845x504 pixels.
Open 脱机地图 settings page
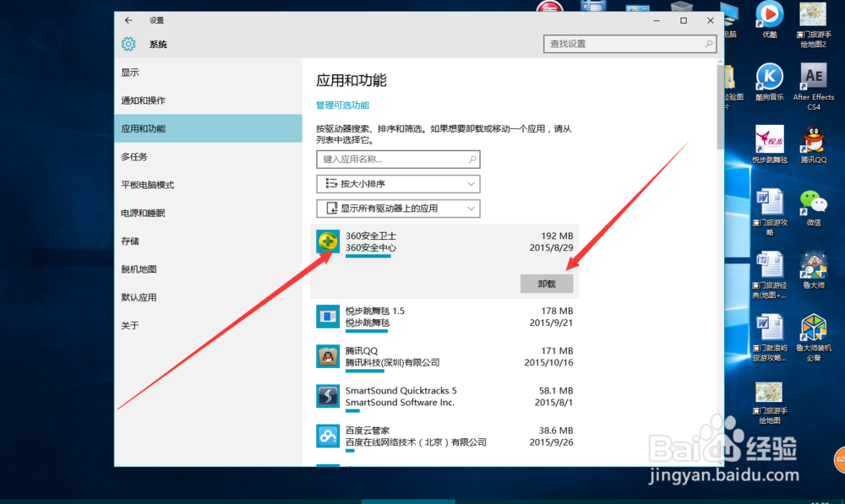tap(208, 268)
